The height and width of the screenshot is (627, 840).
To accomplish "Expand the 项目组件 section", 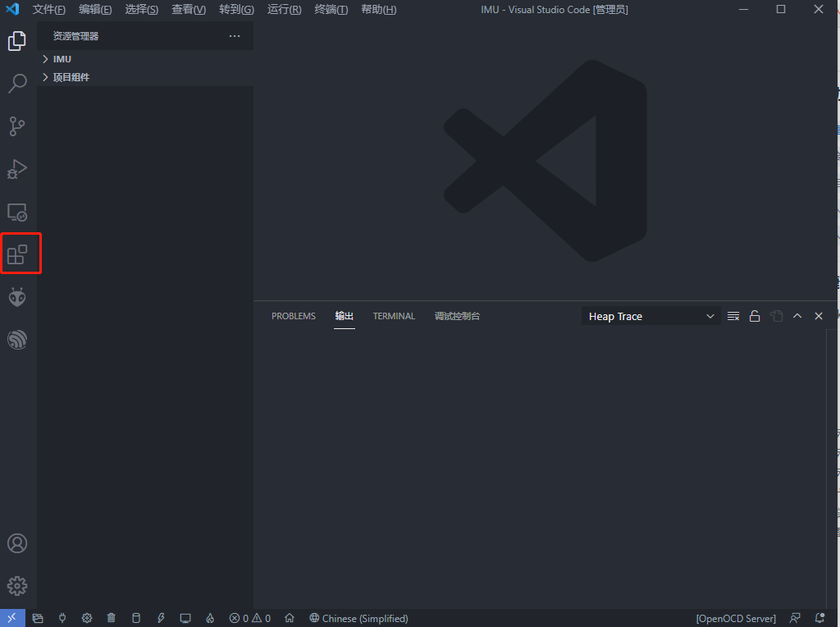I will point(144,77).
